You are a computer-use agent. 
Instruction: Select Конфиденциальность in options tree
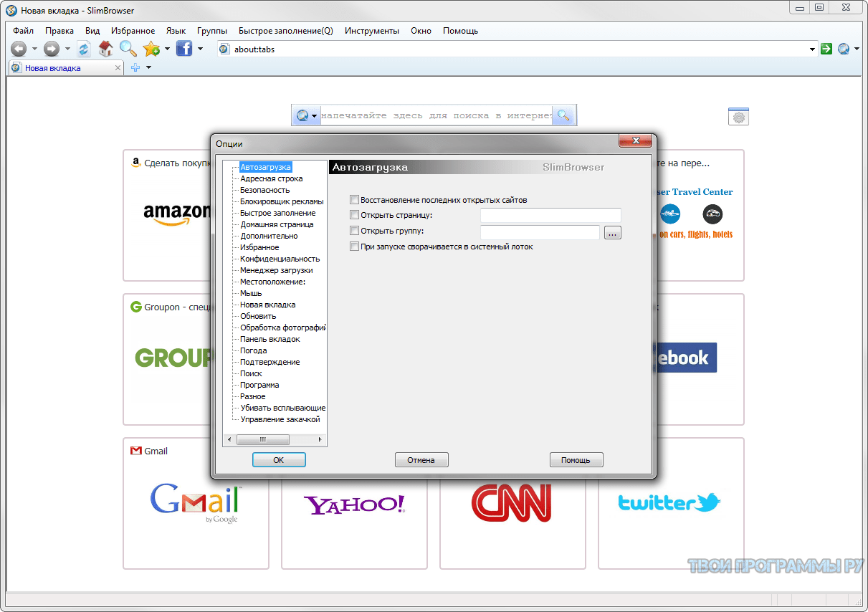click(x=280, y=259)
